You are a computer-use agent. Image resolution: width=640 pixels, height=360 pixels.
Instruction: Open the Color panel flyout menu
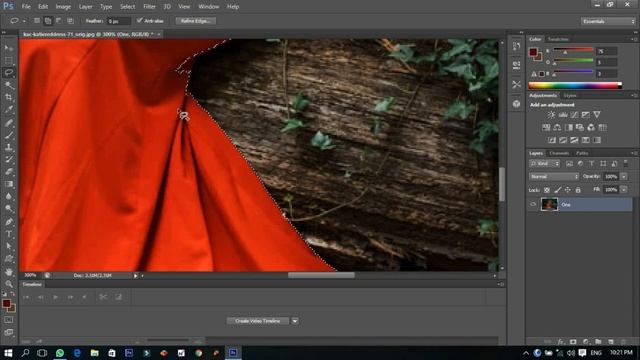[634, 39]
